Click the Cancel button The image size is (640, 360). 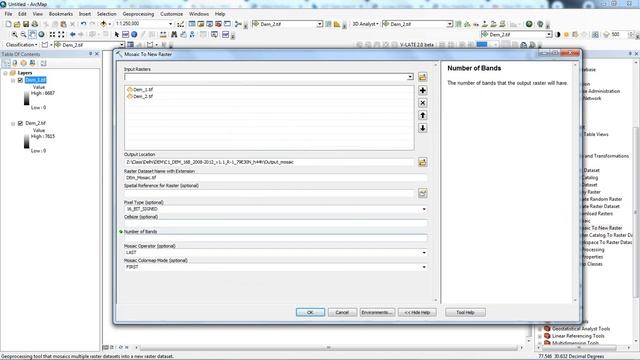click(342, 312)
